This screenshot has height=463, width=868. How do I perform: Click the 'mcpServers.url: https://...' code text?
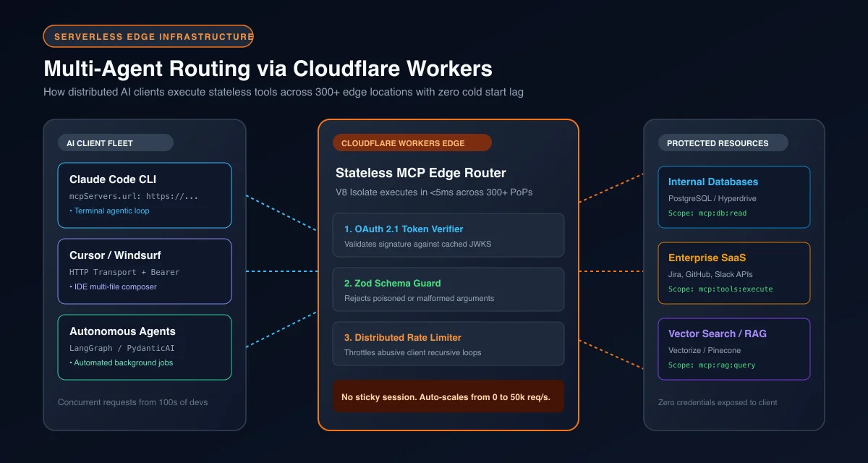point(134,196)
